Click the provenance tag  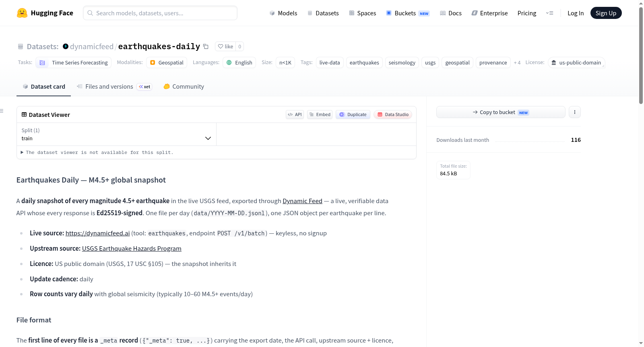(x=493, y=62)
